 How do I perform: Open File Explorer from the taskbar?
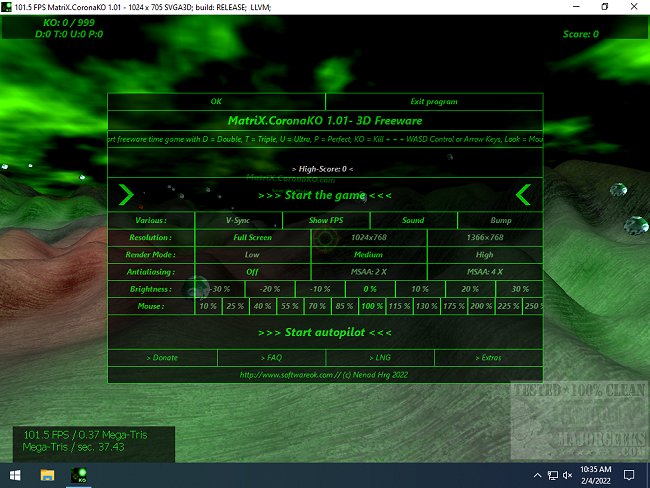click(x=47, y=475)
